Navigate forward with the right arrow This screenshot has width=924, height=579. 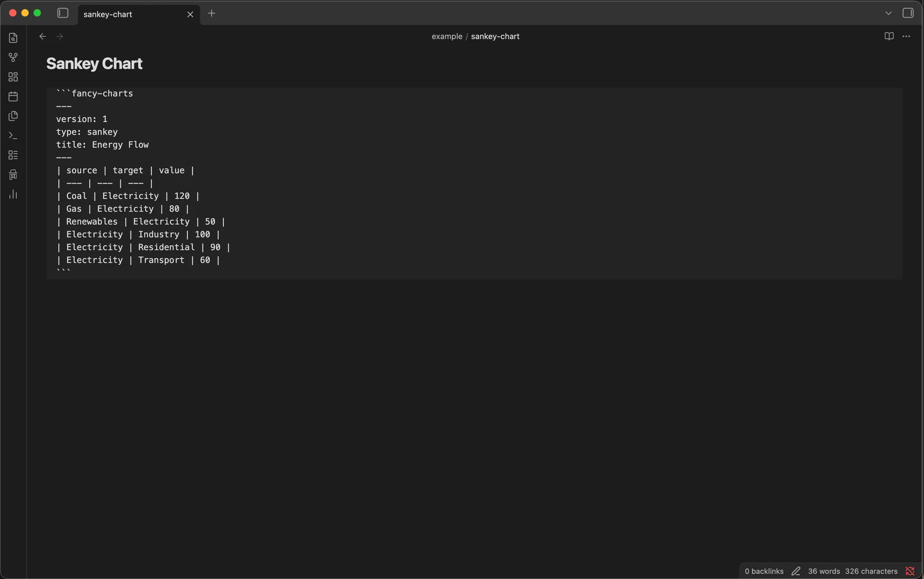point(60,37)
